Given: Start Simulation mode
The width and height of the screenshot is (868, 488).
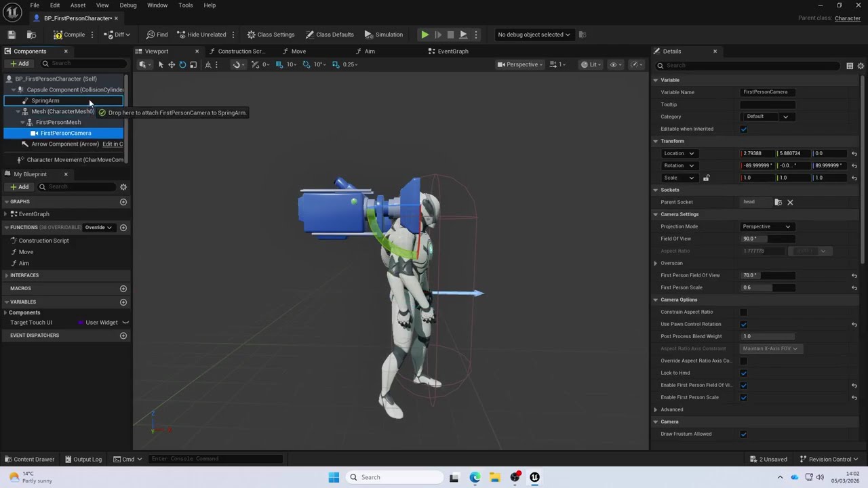Looking at the screenshot, I should coord(384,35).
